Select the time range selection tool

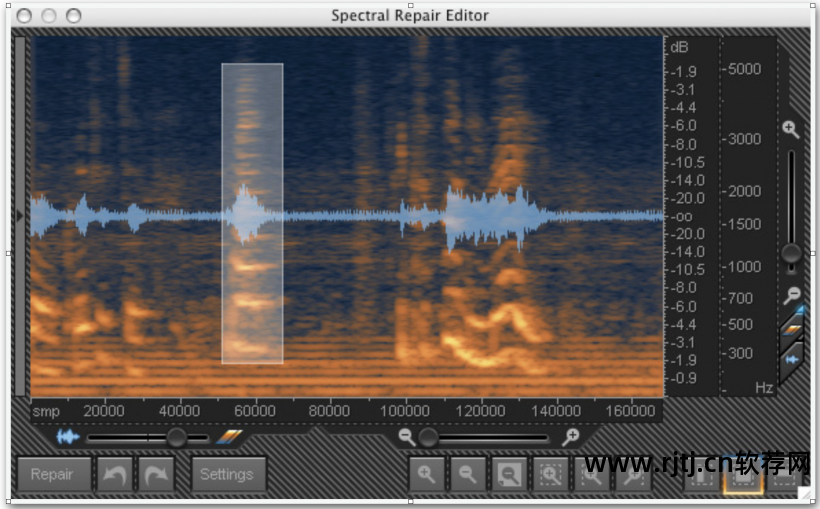[x=701, y=475]
